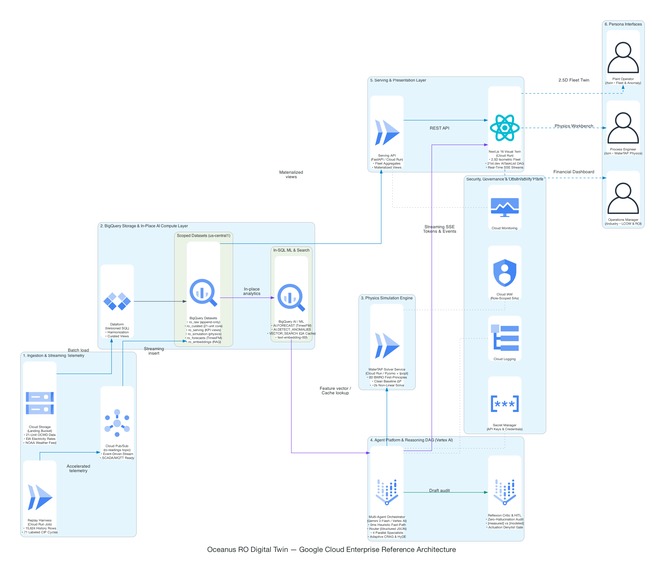Click the Process Engineer persona icon
Screen dimensions: 663x573
click(x=623, y=128)
